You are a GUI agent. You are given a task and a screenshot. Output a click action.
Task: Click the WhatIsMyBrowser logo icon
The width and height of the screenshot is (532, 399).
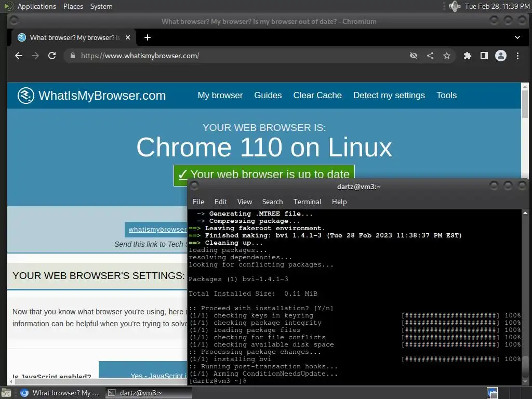[x=26, y=96]
